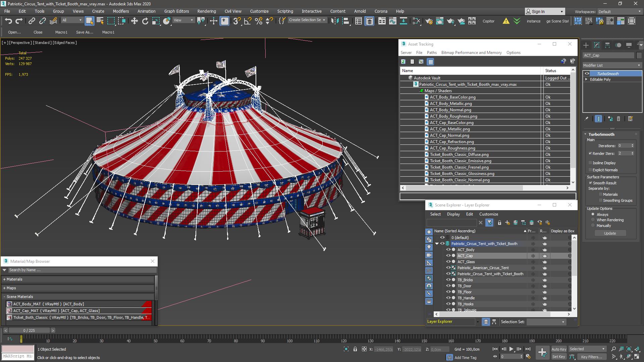Click Pin Stack icon

(x=586, y=119)
